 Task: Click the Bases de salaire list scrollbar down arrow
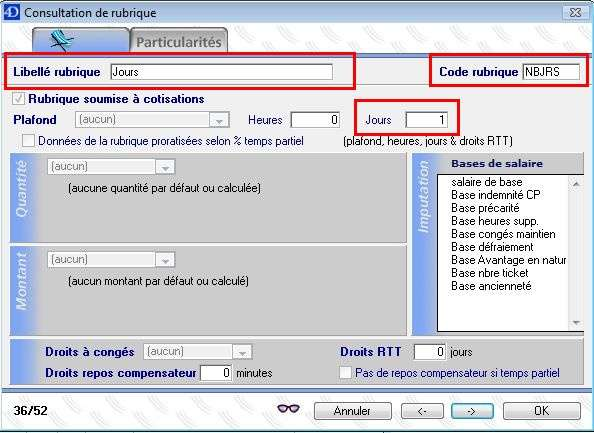(x=577, y=323)
